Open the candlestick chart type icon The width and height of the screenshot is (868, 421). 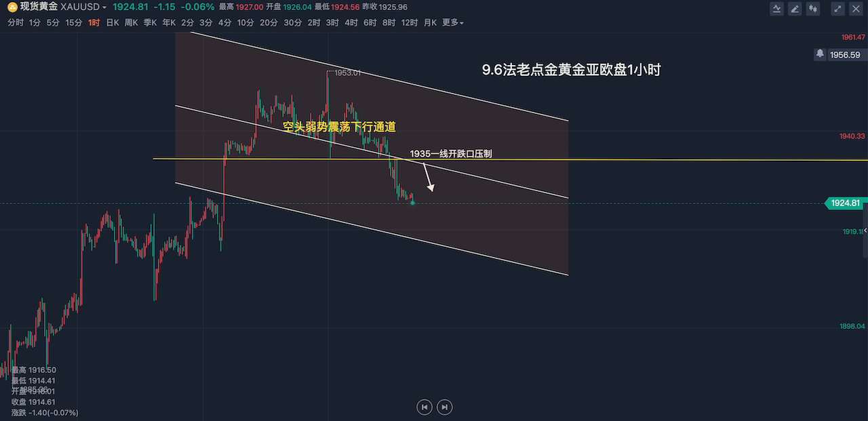tap(814, 9)
